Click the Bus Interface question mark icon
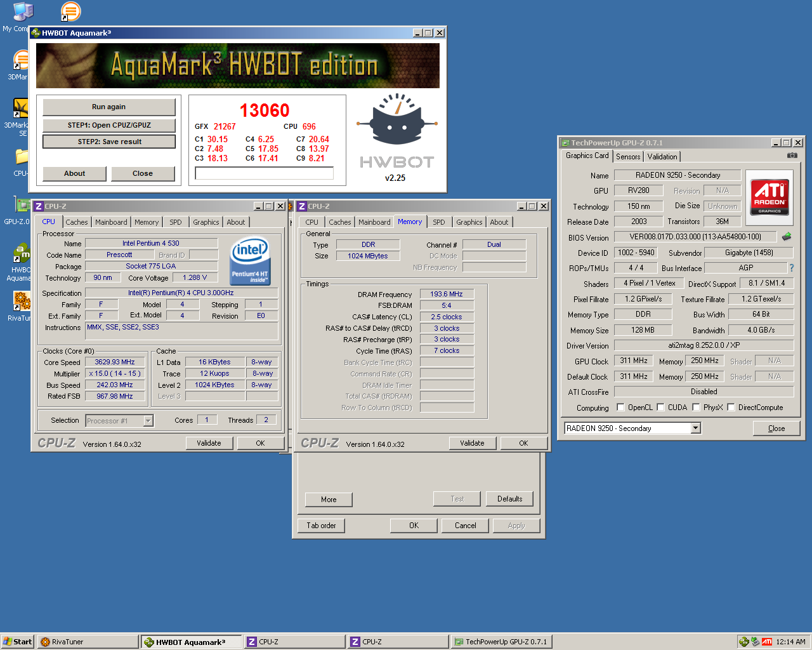Viewport: 812px width, 650px height. 792,268
